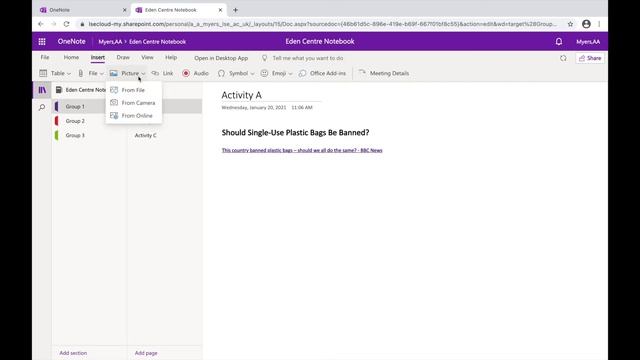Click the Emoji smiley icon
The image size is (640, 360).
click(x=264, y=73)
